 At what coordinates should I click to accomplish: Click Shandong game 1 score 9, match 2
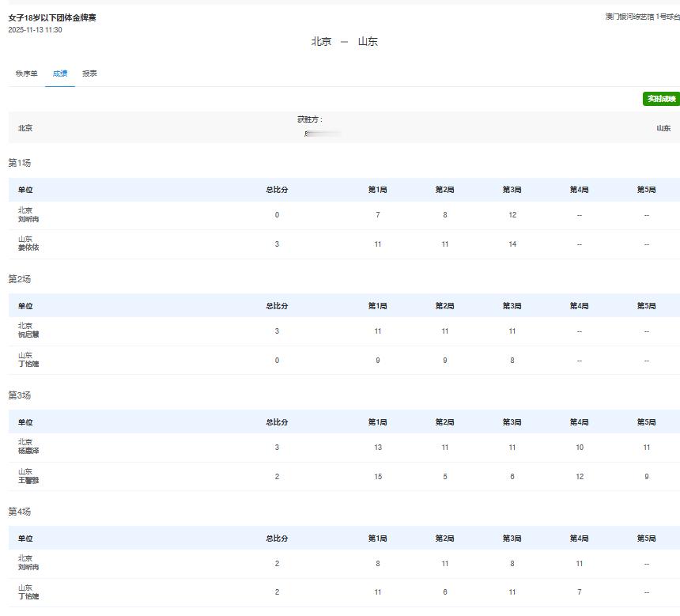point(378,361)
